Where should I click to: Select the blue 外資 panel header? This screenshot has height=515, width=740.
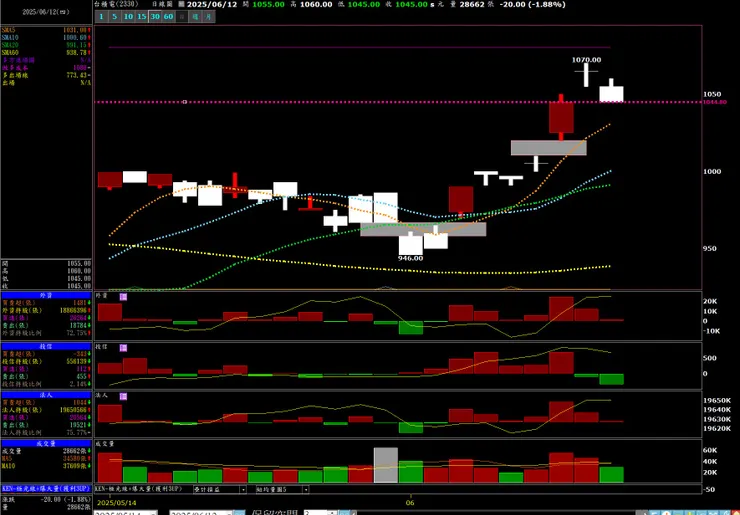pos(46,295)
